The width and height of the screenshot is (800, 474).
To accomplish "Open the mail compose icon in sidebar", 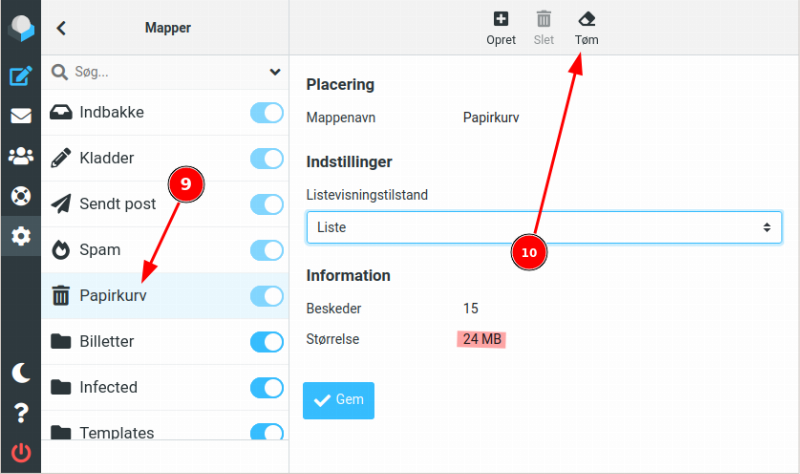I will coord(20,75).
